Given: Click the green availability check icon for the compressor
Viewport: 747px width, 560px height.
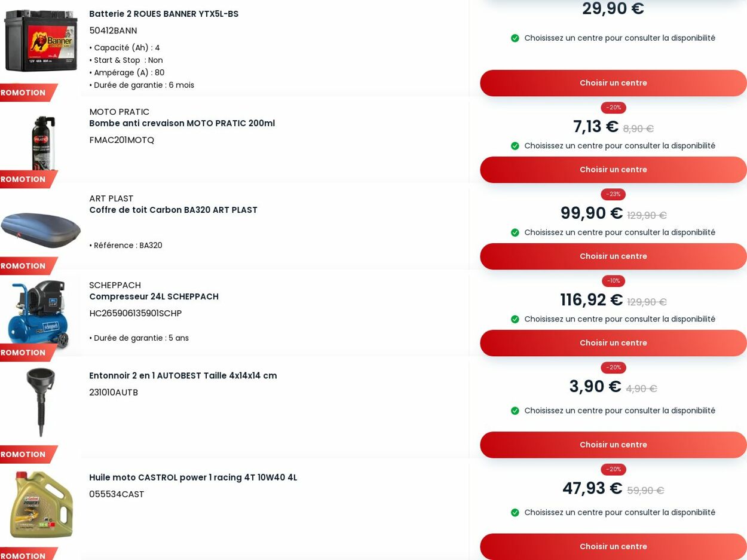Looking at the screenshot, I should [x=515, y=319].
